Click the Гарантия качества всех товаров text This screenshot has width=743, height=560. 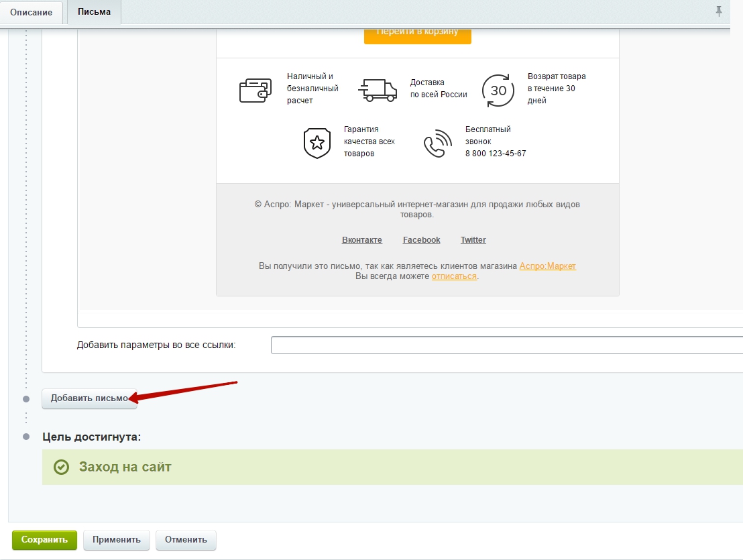[369, 142]
